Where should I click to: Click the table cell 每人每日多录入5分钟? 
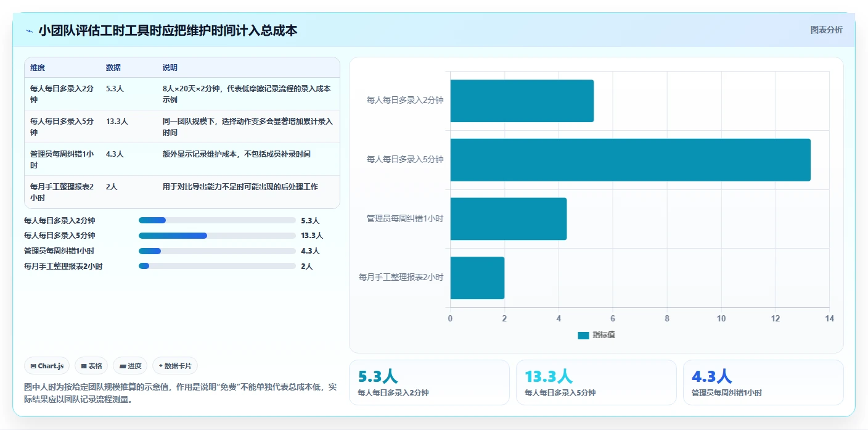(62, 126)
